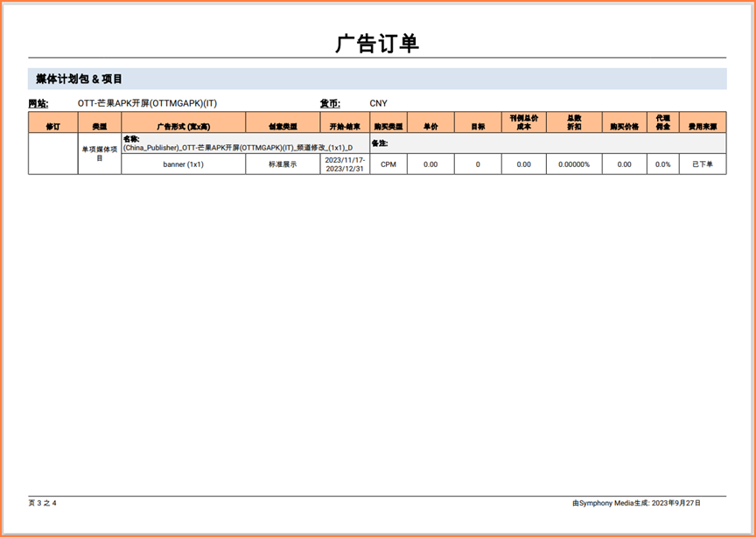
Task: Click the 页 3 之 4 page number footer
Action: point(42,503)
